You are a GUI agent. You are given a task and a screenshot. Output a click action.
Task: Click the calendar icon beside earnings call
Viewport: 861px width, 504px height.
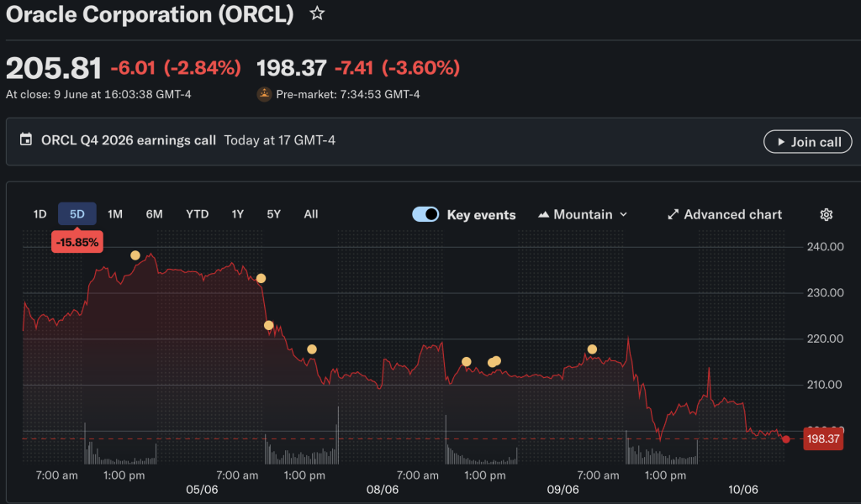(x=26, y=139)
